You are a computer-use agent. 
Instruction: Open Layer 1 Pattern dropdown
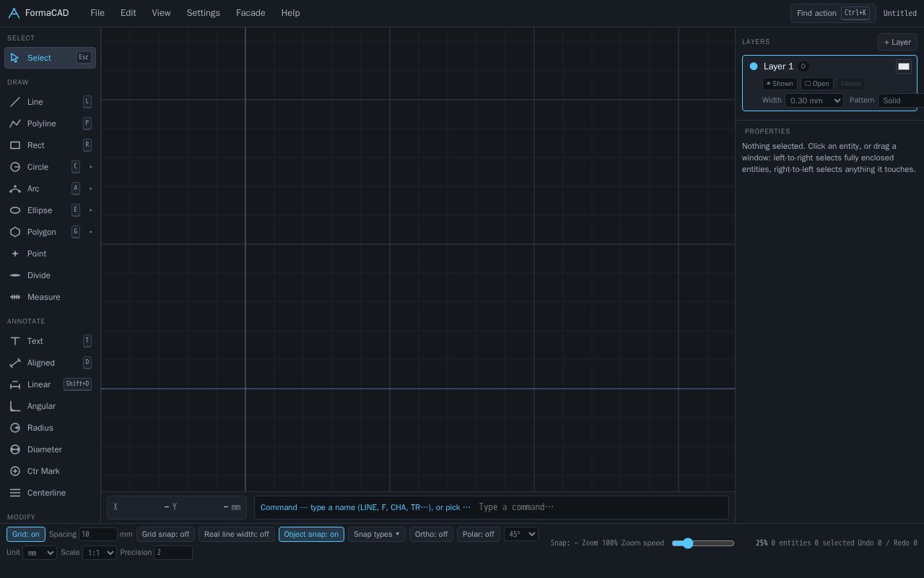(900, 100)
